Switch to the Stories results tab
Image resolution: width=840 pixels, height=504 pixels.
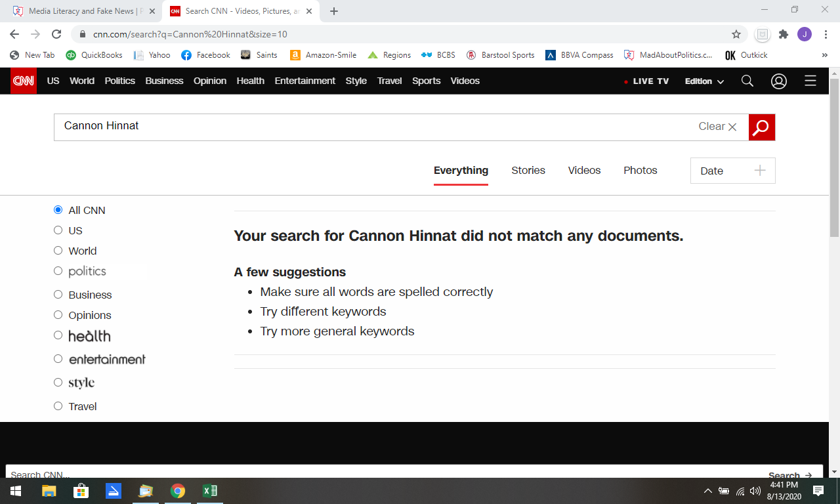click(528, 171)
